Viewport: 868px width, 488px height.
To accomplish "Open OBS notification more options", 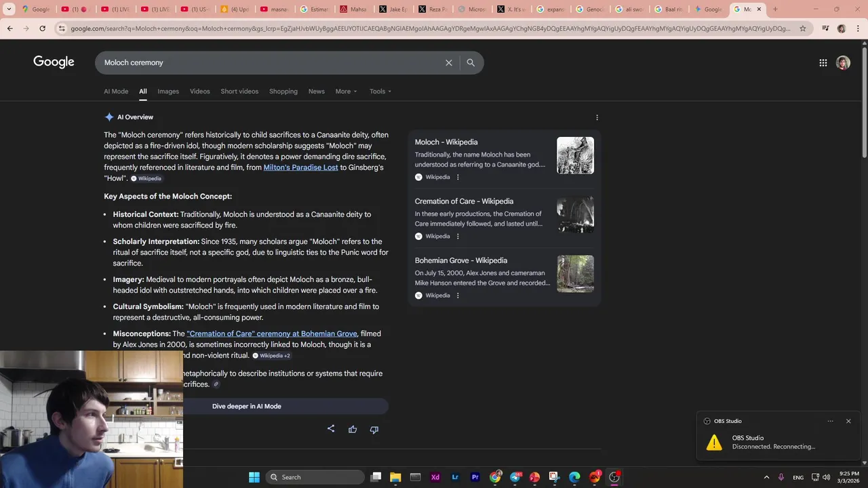I will 830,421.
